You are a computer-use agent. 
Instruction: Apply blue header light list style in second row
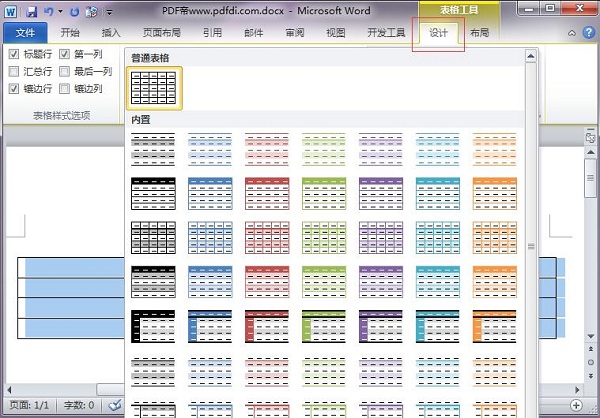click(210, 194)
